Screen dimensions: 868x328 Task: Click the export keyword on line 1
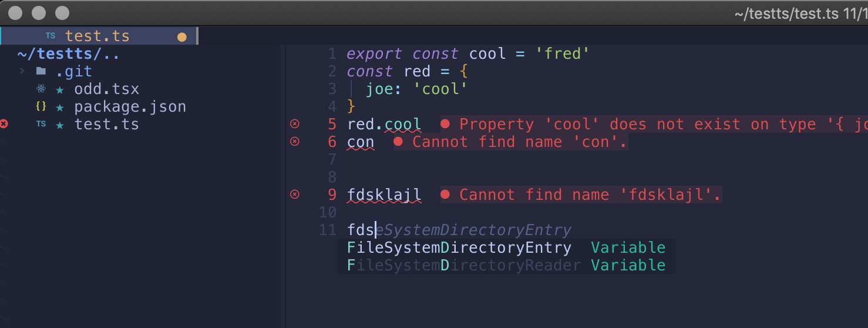[x=375, y=54]
